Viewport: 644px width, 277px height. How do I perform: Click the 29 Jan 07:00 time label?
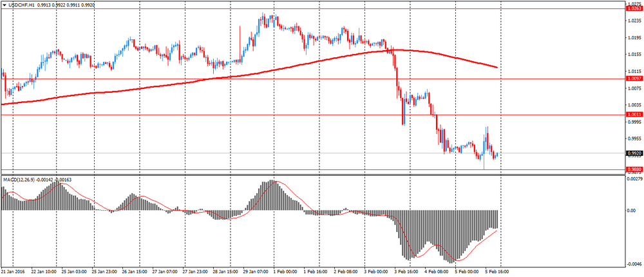click(256, 272)
